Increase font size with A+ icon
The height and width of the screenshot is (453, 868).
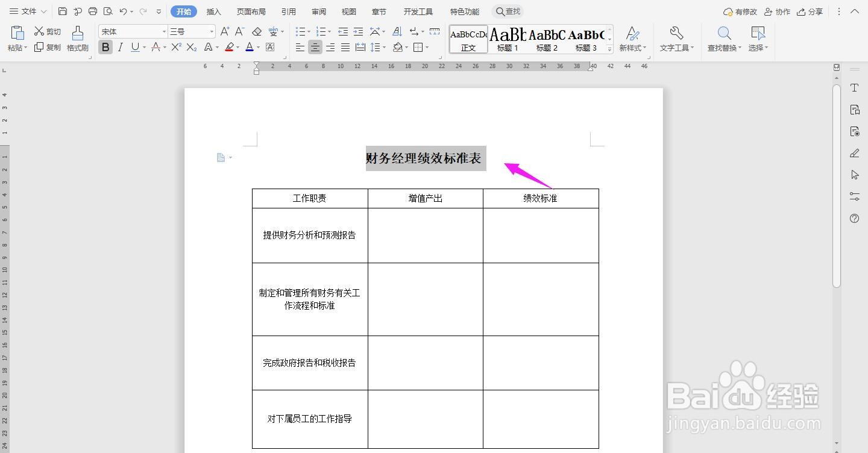[225, 31]
